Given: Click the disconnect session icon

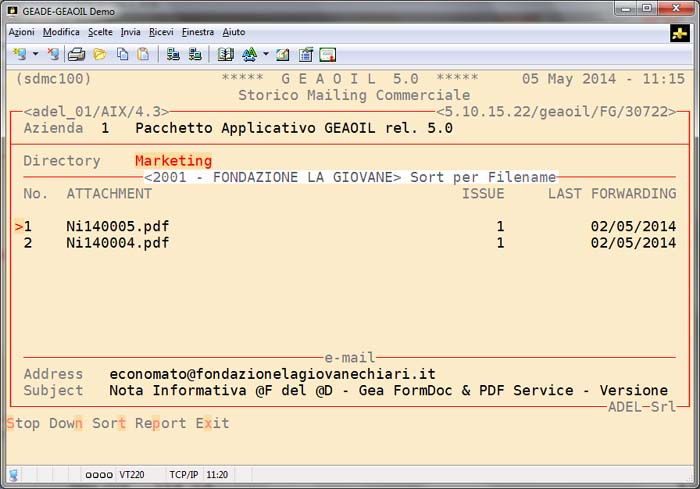Looking at the screenshot, I should [53, 54].
